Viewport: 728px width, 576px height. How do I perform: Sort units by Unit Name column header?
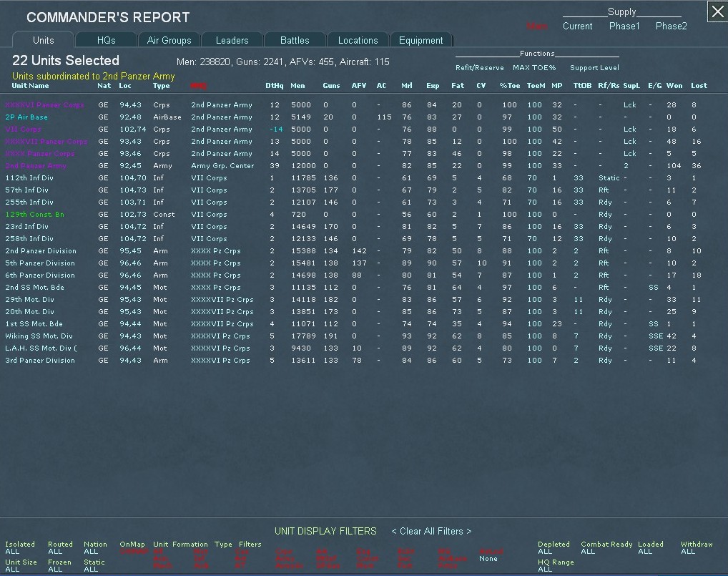coord(30,86)
